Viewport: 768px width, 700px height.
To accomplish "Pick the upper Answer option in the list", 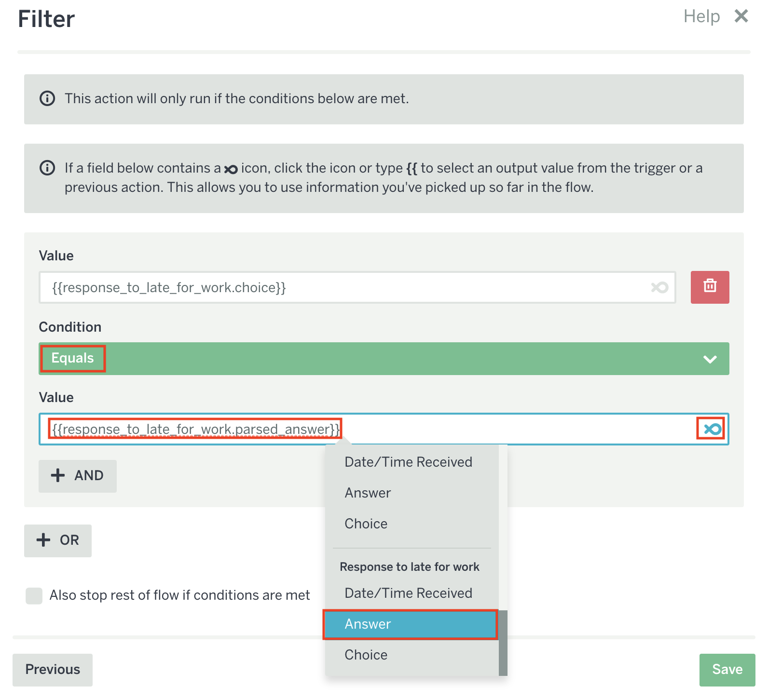I will point(368,493).
